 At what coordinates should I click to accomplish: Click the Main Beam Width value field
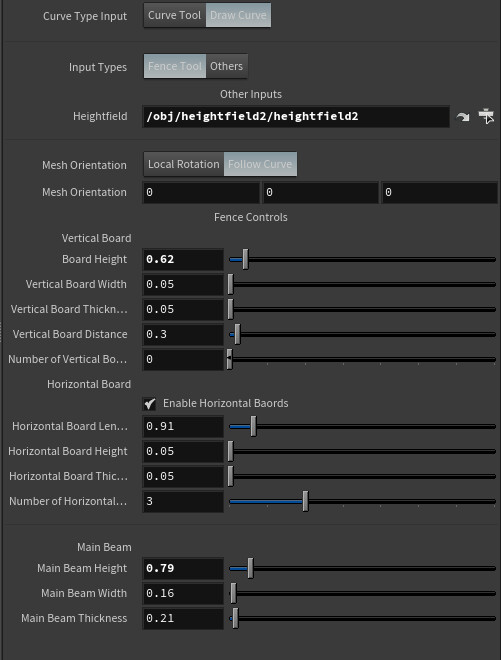click(183, 593)
